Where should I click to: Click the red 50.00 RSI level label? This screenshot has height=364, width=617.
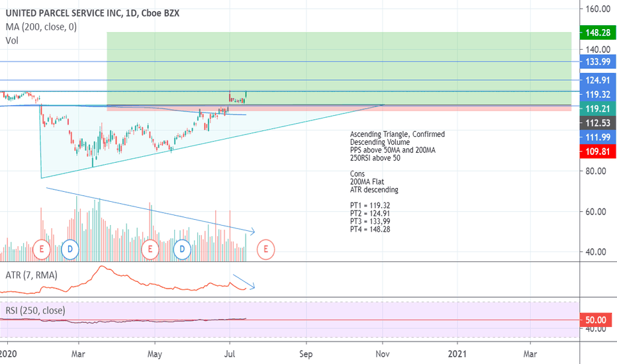coord(596,320)
